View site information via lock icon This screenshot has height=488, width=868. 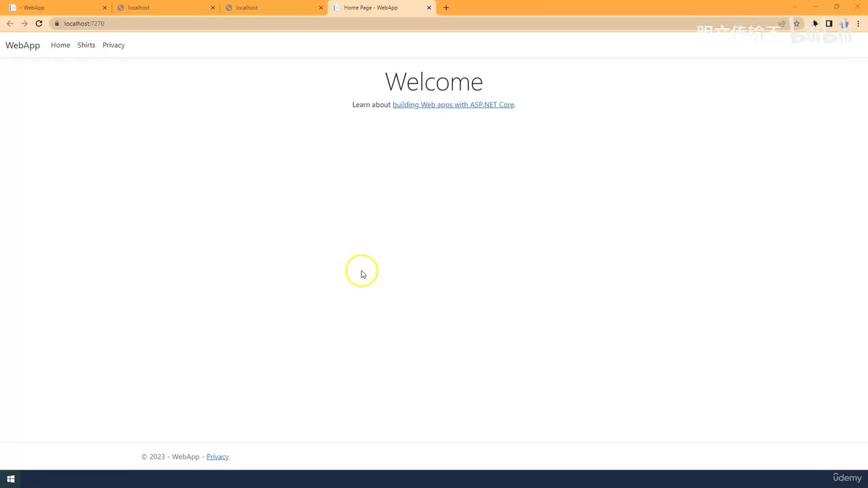tap(56, 24)
